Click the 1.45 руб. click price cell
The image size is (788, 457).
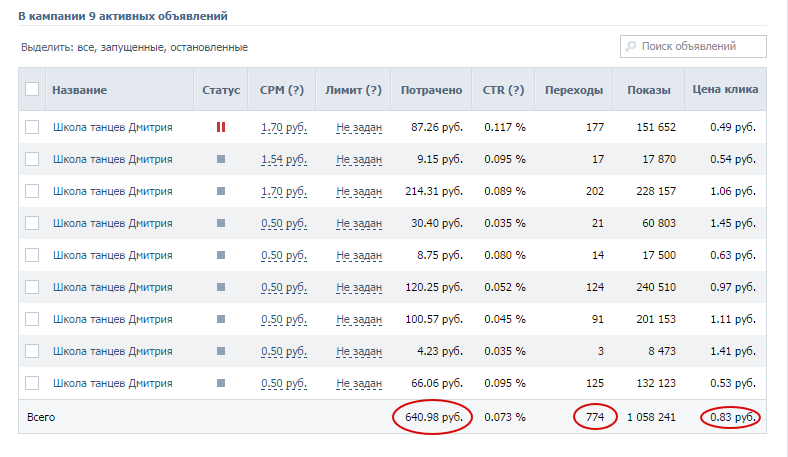(x=733, y=223)
